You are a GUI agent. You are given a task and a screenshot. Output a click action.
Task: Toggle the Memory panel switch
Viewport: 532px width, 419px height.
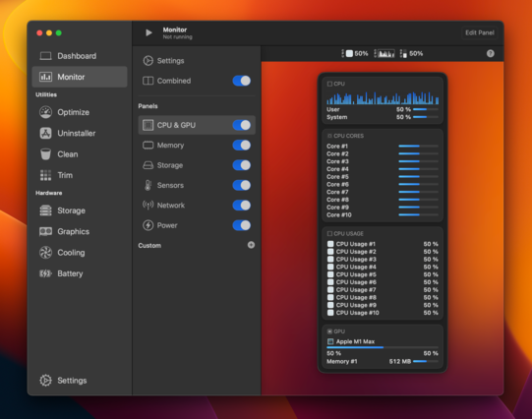pos(242,146)
